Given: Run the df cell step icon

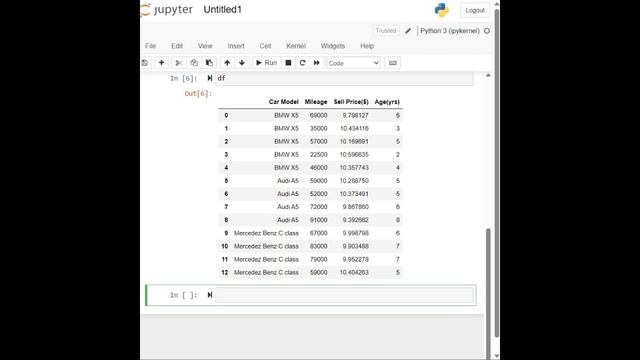Looking at the screenshot, I should [x=210, y=78].
